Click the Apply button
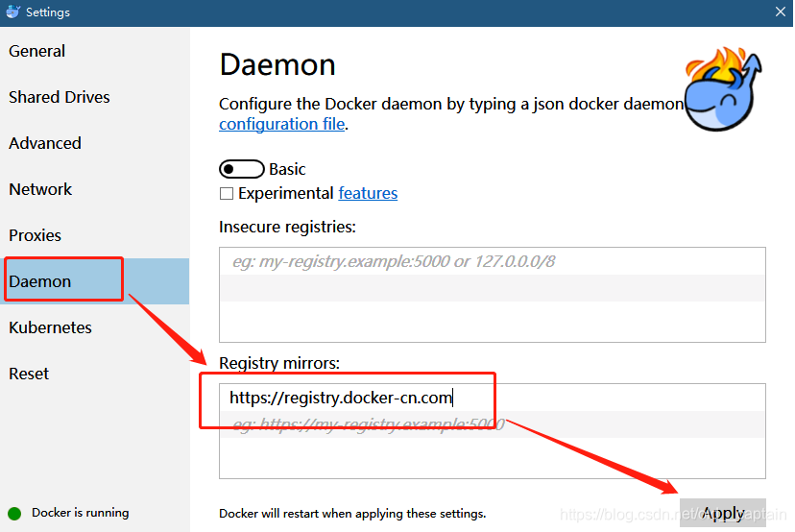The width and height of the screenshot is (795, 532). pos(722,513)
